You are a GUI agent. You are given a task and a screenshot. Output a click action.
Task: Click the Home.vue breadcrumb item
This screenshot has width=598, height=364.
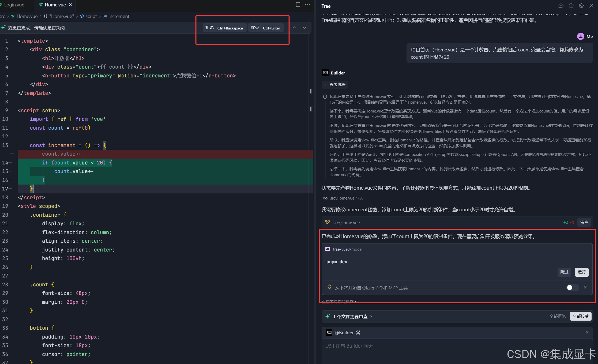pos(27,16)
